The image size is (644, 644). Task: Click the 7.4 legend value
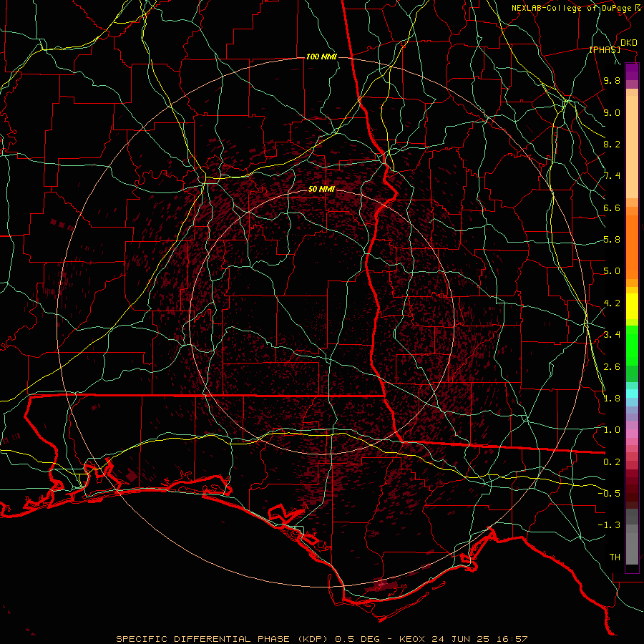612,176
